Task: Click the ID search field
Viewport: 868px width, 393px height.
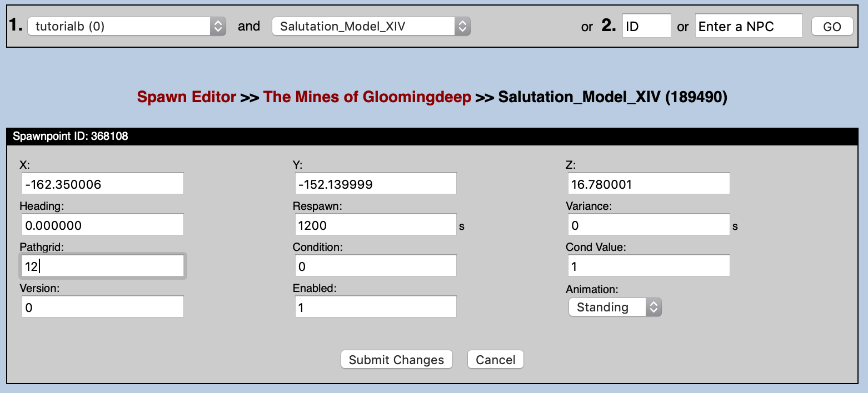Action: (x=646, y=26)
